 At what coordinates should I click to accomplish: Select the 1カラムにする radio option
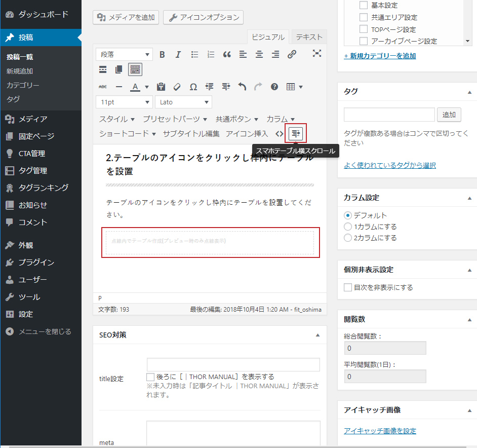(x=348, y=227)
